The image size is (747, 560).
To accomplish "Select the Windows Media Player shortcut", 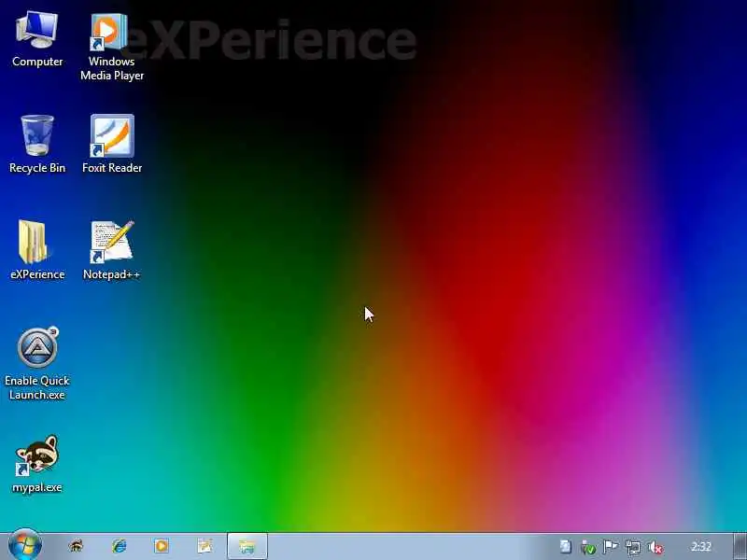I will tap(111, 46).
